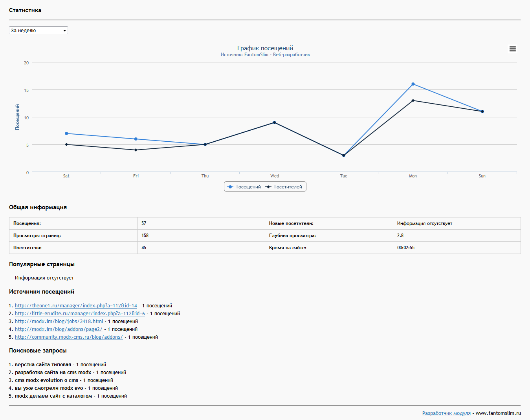
Task: Open the theone1.ru manager link
Action: (76, 306)
